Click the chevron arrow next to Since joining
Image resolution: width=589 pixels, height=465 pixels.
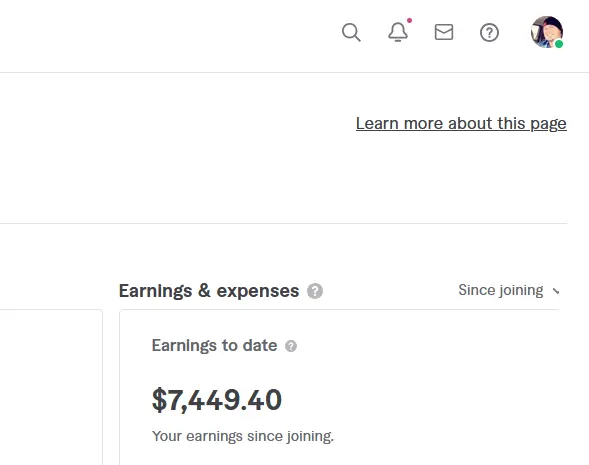point(556,291)
